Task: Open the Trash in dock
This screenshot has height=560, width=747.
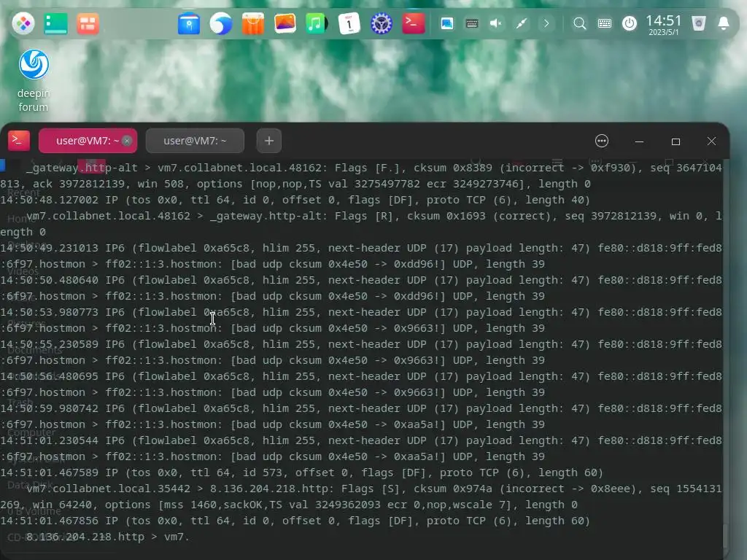Action: (x=698, y=23)
